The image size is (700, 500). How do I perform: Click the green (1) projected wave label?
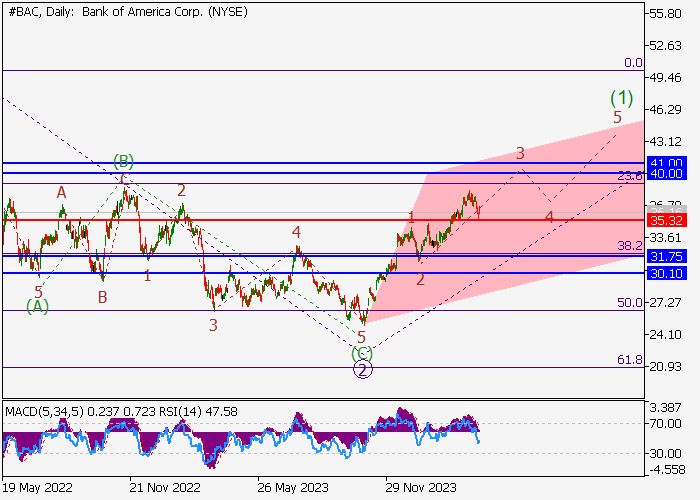point(621,98)
